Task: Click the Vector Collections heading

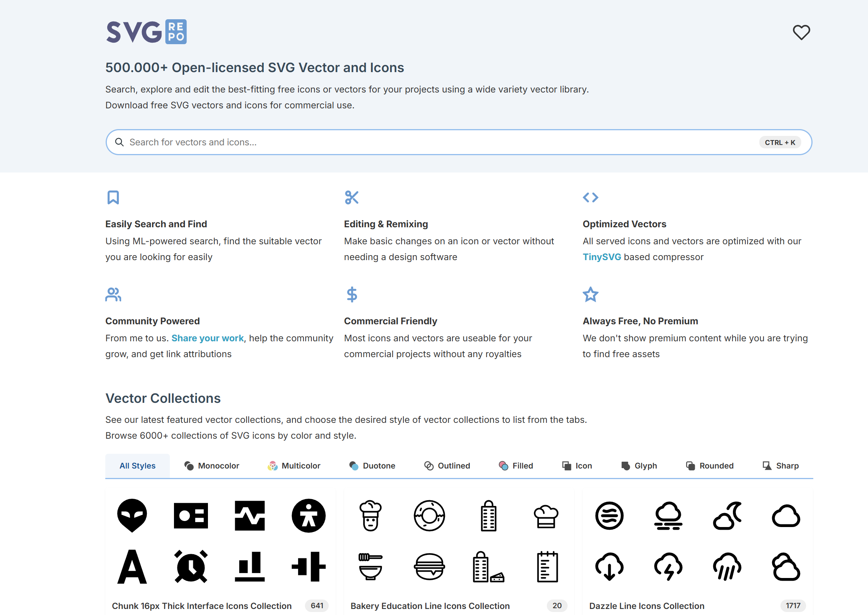Action: [163, 398]
